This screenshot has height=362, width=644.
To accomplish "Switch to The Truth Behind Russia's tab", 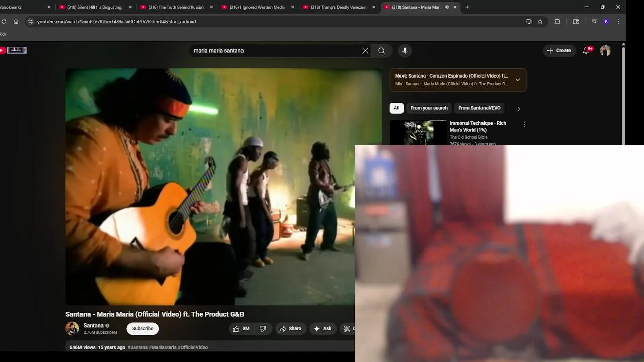I will (x=177, y=7).
